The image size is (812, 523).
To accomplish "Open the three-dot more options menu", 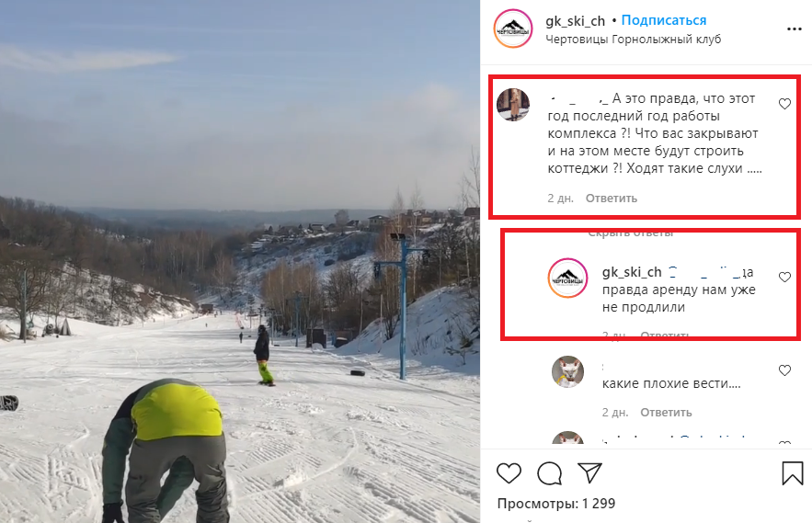I will point(795,29).
